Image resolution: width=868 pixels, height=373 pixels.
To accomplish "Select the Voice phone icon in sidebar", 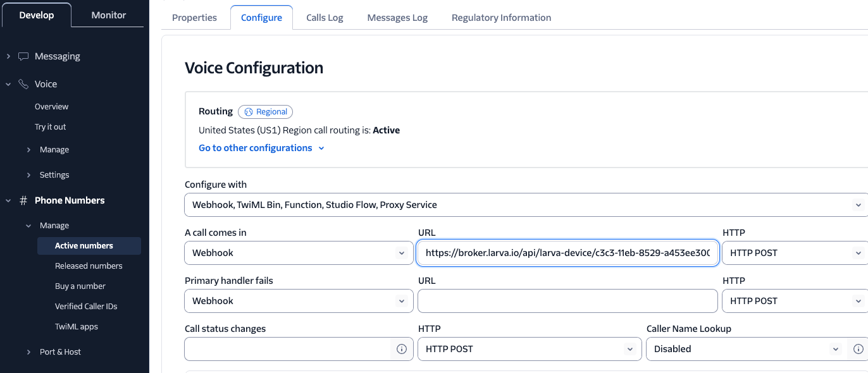I will [23, 83].
